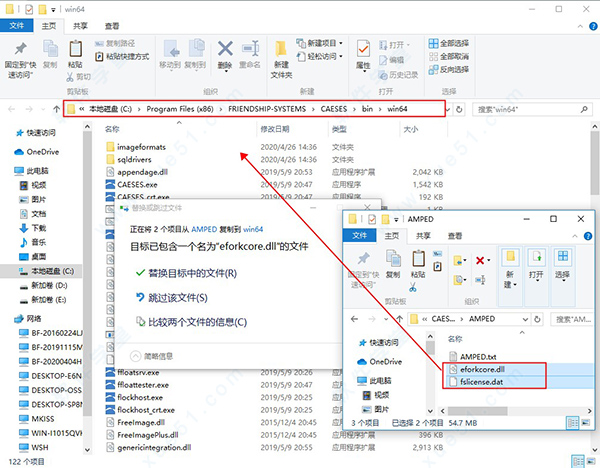Click the Copy icon in main window ribbon

(x=50, y=54)
